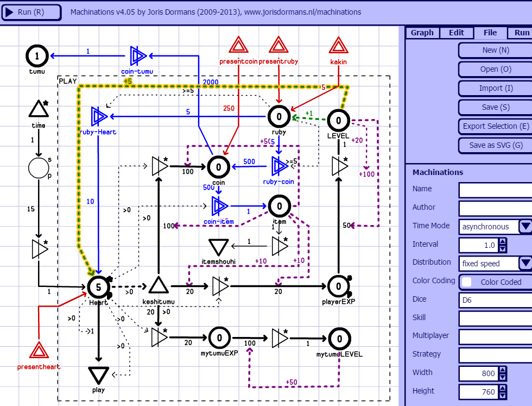
Task: Toggle the Color Coded checkbox
Action: coord(467,282)
